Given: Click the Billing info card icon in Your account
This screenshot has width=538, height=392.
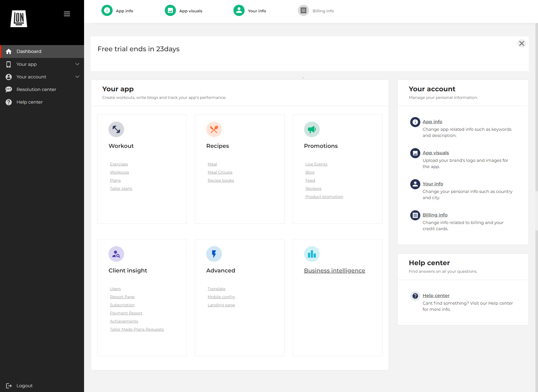Looking at the screenshot, I should coord(415,215).
